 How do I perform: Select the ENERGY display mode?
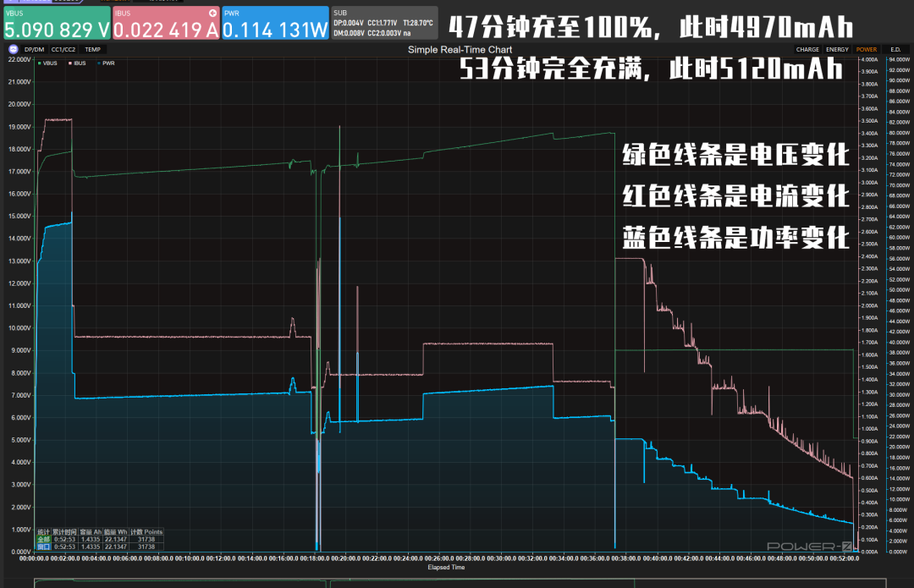(837, 50)
